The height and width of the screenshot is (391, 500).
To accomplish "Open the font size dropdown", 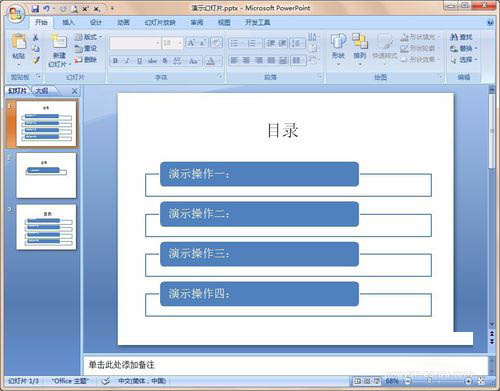I will tap(180, 43).
